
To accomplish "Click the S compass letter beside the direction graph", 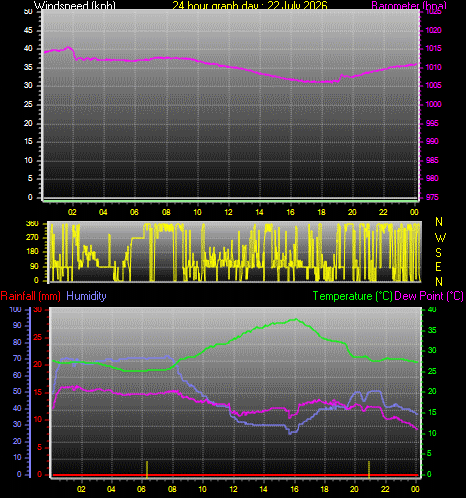I will 439,253.
